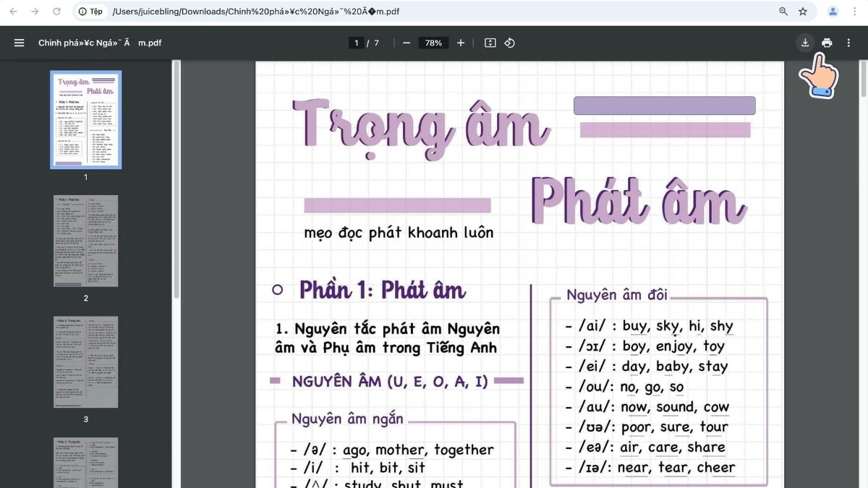Go forward using the forward arrow
The height and width of the screenshot is (488, 868).
[35, 12]
